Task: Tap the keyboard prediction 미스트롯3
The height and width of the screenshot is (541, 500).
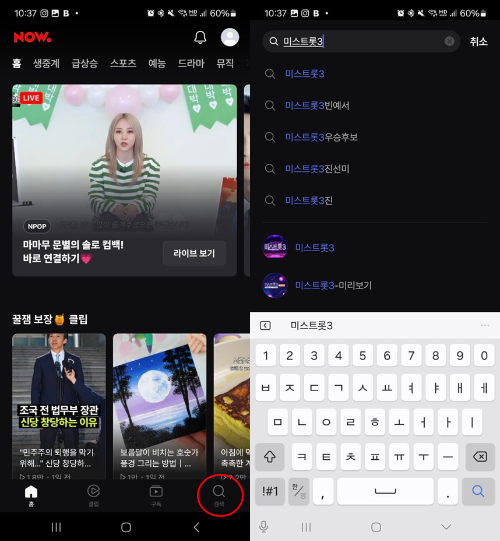Action: pos(311,325)
